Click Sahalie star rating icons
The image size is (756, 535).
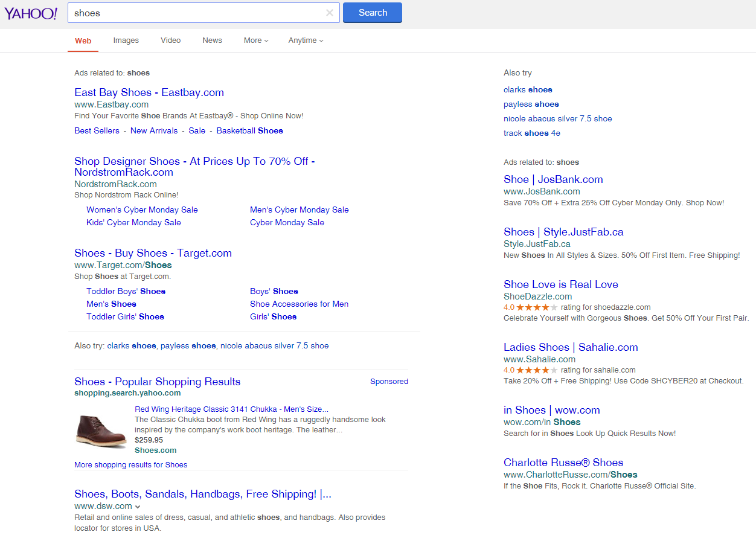pos(537,370)
